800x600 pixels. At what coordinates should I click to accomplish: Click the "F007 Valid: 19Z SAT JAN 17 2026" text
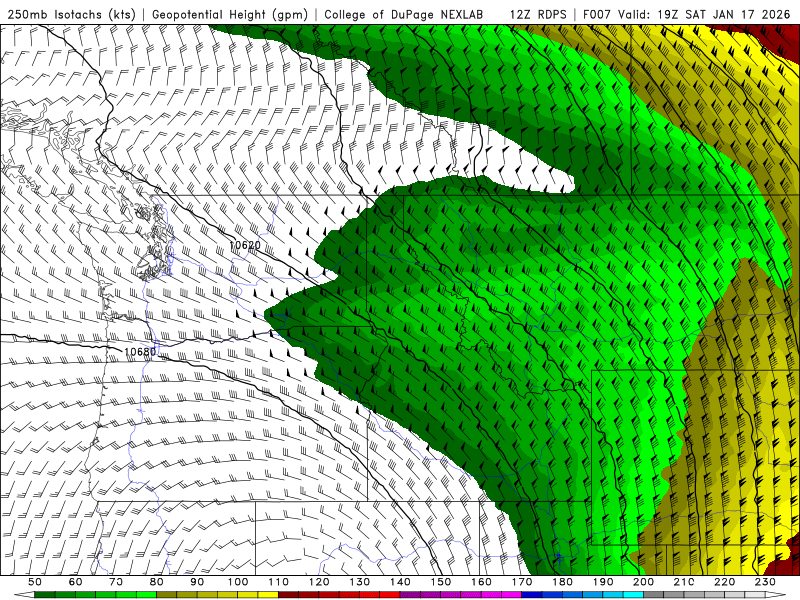(x=686, y=14)
